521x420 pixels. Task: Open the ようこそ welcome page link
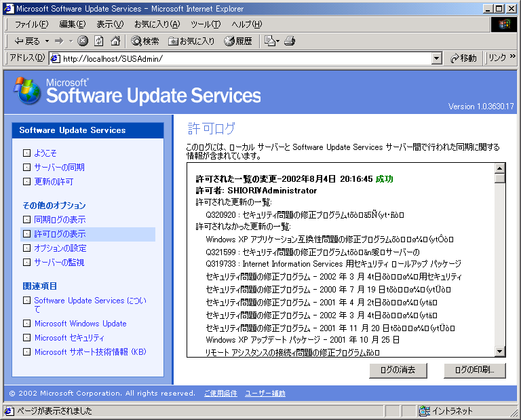[45, 153]
